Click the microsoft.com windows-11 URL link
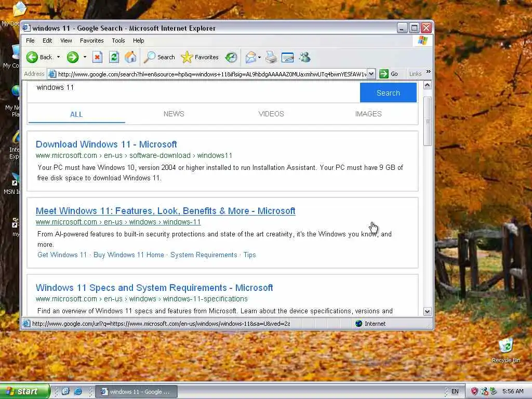Screen dimensions: 532x399 118,222
